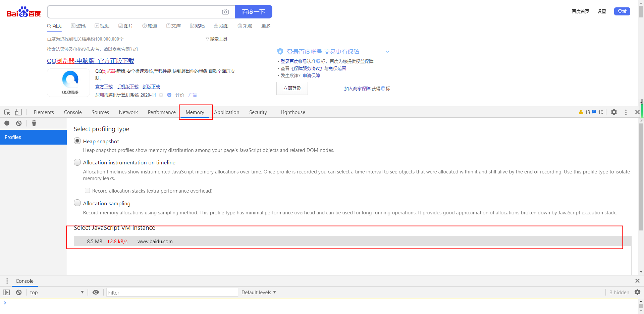Click the clear all profiles icon
Screen dimensions: 644x314
[x=19, y=123]
